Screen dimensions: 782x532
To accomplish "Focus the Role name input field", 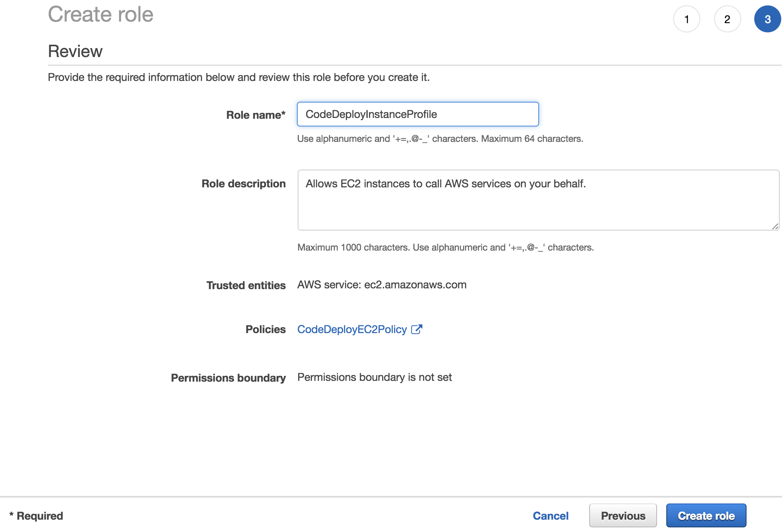I will tap(418, 114).
